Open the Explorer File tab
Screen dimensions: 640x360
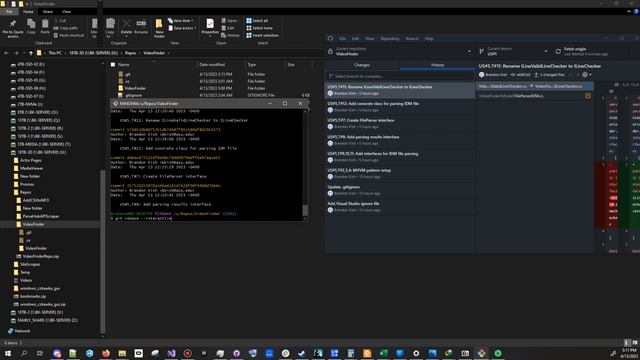pyautogui.click(x=9, y=11)
